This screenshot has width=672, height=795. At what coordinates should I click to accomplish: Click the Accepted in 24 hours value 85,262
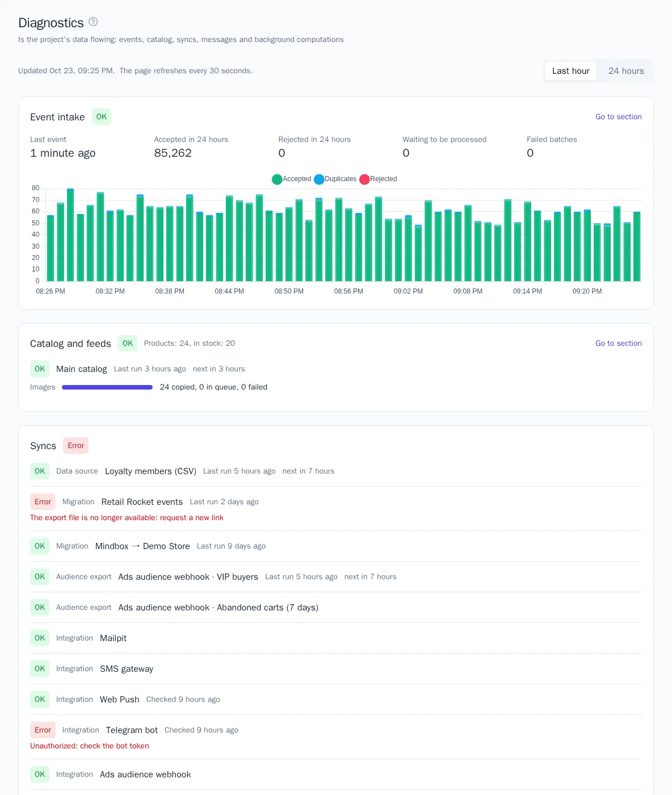coord(173,153)
